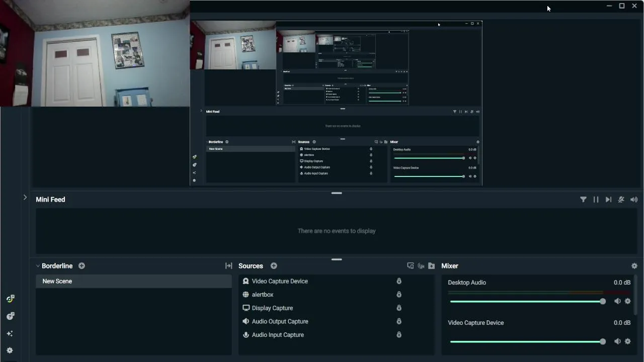Screen dimensions: 644x362
Task: Open Mixer settings gear in Mixer header
Action: pos(634,266)
